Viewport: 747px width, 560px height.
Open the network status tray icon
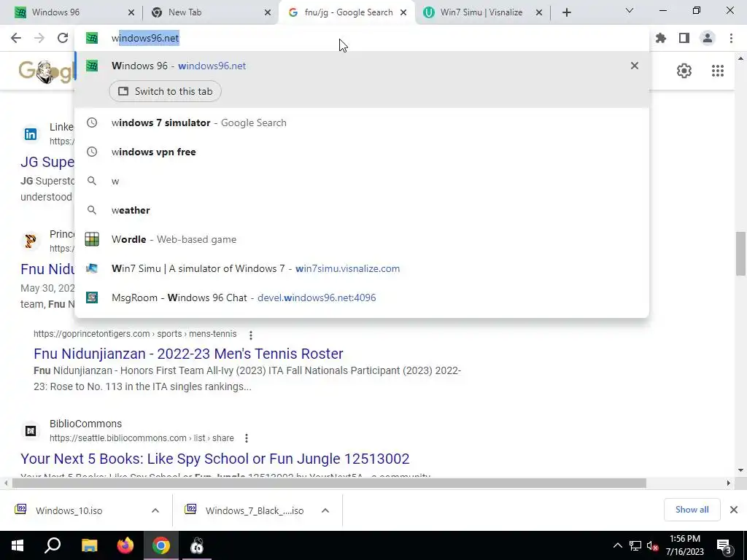(635, 545)
